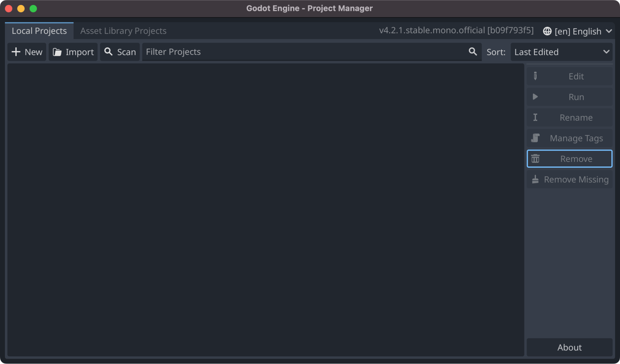Switch to the Asset Library Projects tab
The image size is (620, 364).
[123, 31]
